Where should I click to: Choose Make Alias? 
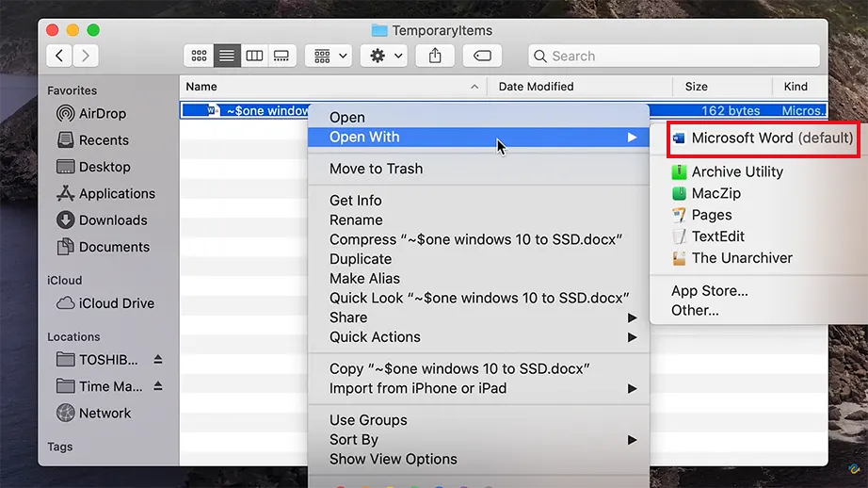tap(478, 278)
